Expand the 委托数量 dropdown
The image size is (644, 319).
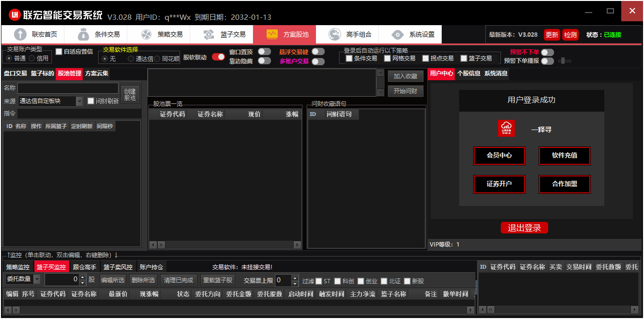[x=37, y=279]
